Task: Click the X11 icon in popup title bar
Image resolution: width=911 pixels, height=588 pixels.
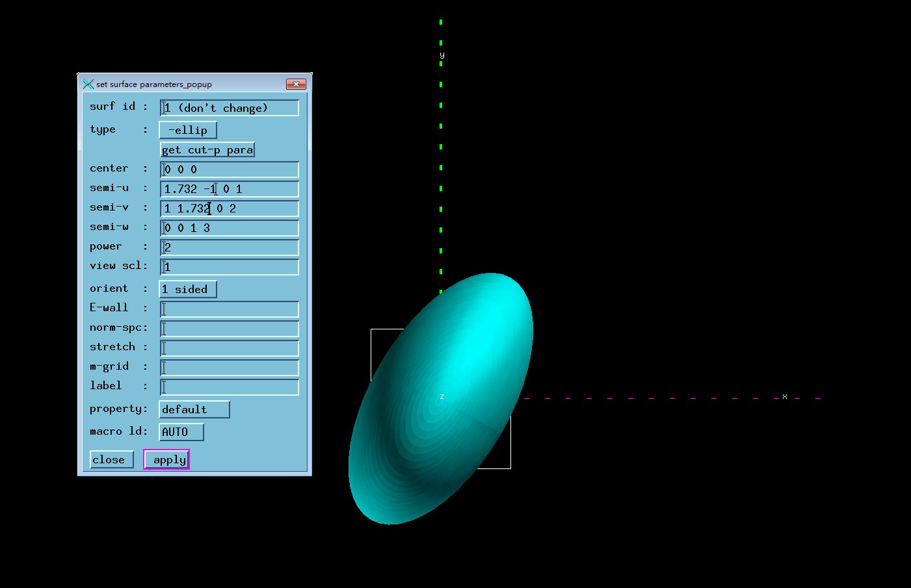Action: coord(88,84)
